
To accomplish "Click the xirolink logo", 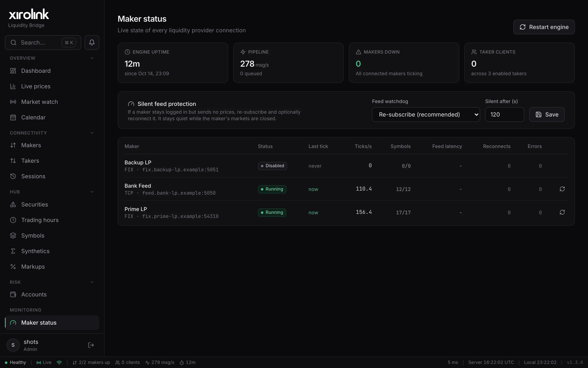I will pyautogui.click(x=29, y=14).
